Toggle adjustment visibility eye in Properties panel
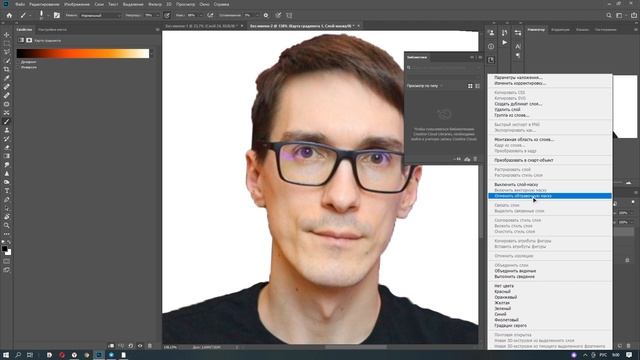The width and height of the screenshot is (640, 360). [140, 346]
